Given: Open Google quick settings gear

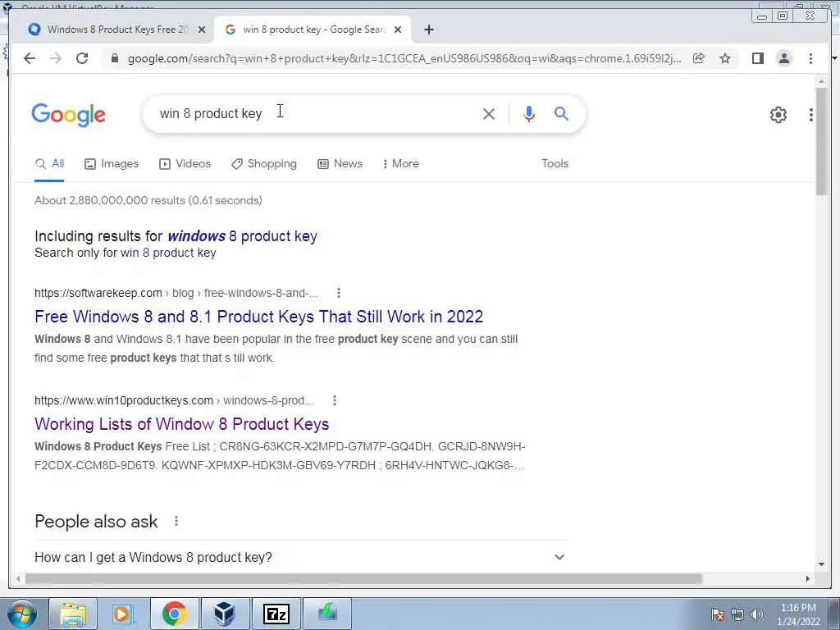Looking at the screenshot, I should [778, 115].
